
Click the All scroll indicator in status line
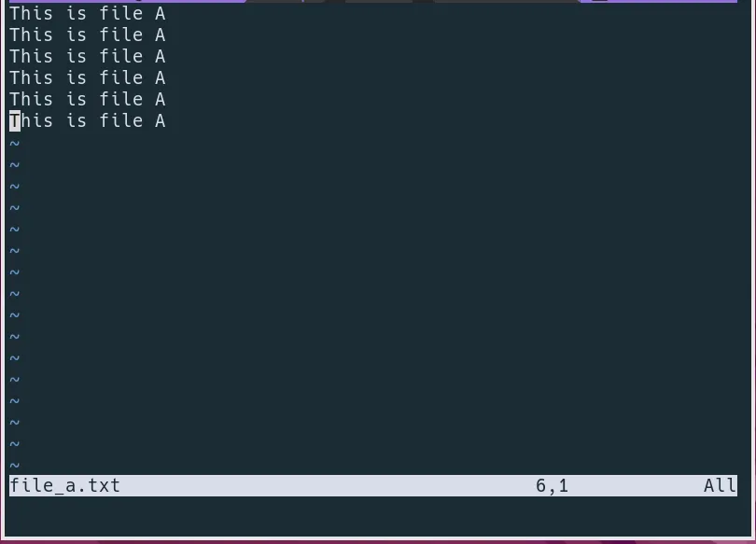720,485
